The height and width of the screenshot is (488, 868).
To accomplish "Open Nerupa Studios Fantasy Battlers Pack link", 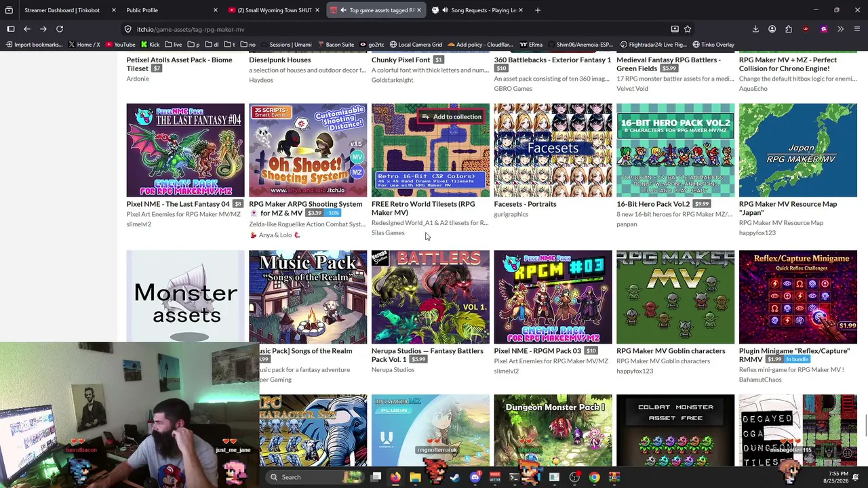I will 427,355.
